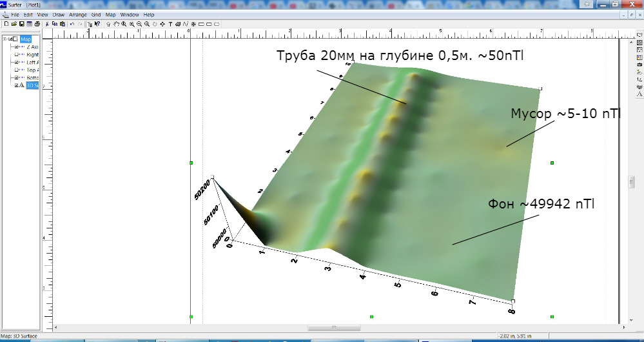The image size is (644, 342).
Task: Click New 3D Surface triangle icon
Action: coord(639,94)
